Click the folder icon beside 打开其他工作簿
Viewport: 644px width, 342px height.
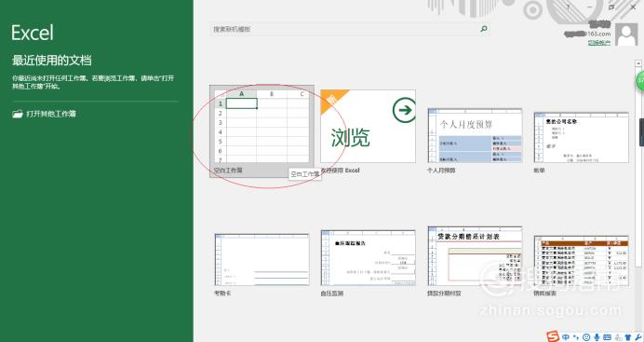(x=18, y=114)
